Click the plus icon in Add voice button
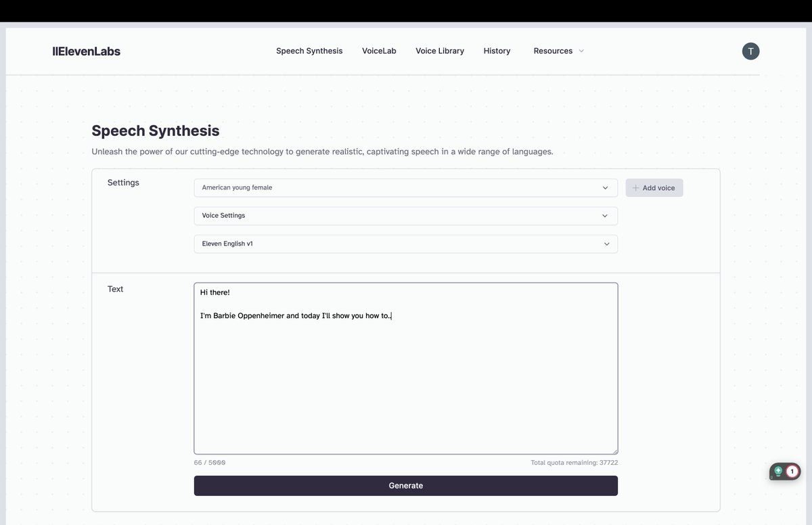 pyautogui.click(x=635, y=188)
